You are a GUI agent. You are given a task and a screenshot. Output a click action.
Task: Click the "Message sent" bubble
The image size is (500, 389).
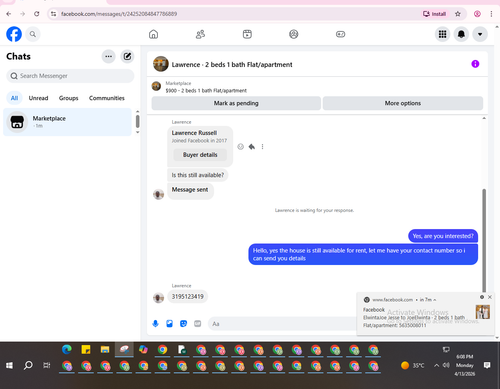pyautogui.click(x=190, y=191)
